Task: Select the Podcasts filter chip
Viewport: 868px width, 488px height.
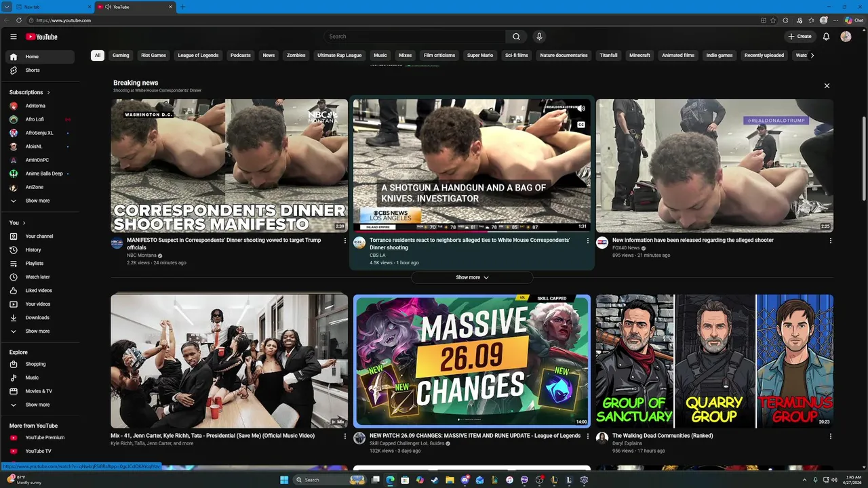Action: pyautogui.click(x=240, y=56)
